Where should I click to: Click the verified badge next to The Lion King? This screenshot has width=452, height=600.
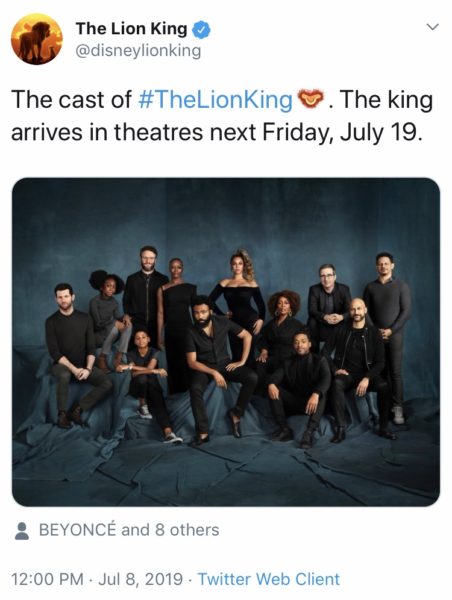coord(201,29)
